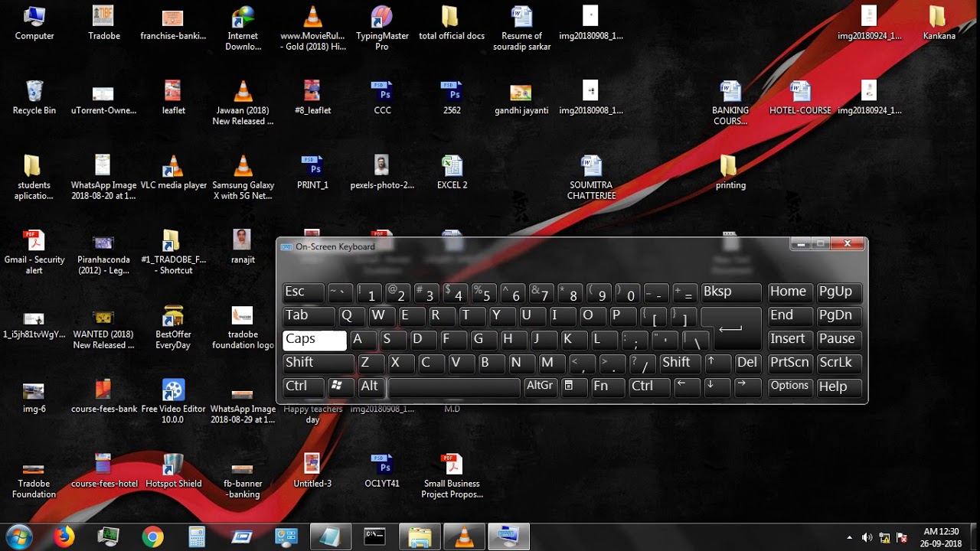This screenshot has width=980, height=551.
Task: Click the Tab key on keyboard
Action: point(309,316)
